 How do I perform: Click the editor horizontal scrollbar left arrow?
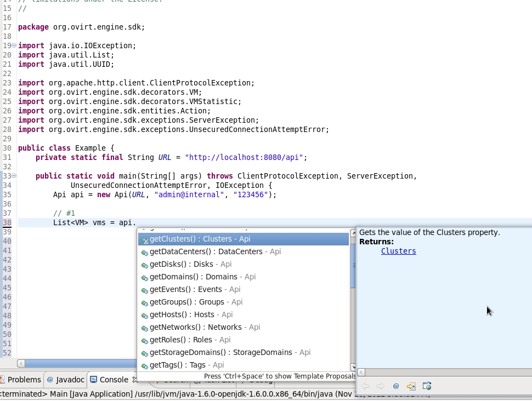click(x=21, y=363)
